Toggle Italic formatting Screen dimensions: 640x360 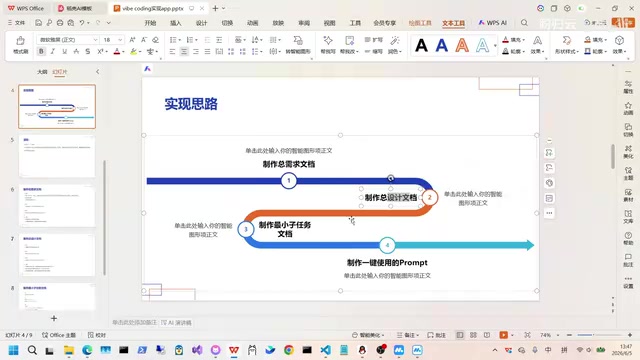[53, 51]
